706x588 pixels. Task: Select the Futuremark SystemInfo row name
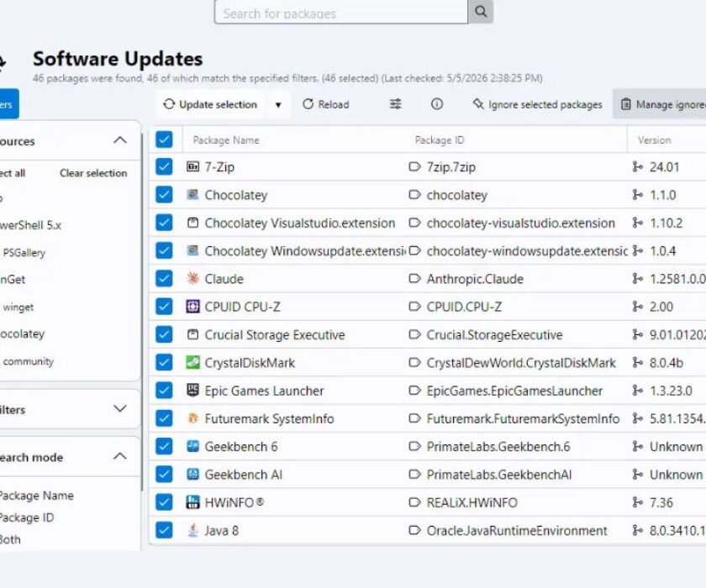(269, 419)
